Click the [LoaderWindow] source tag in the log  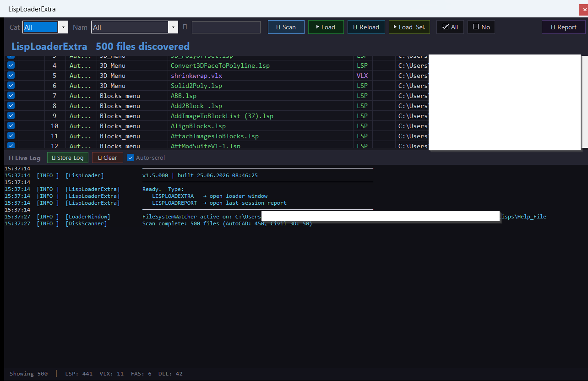click(x=88, y=217)
